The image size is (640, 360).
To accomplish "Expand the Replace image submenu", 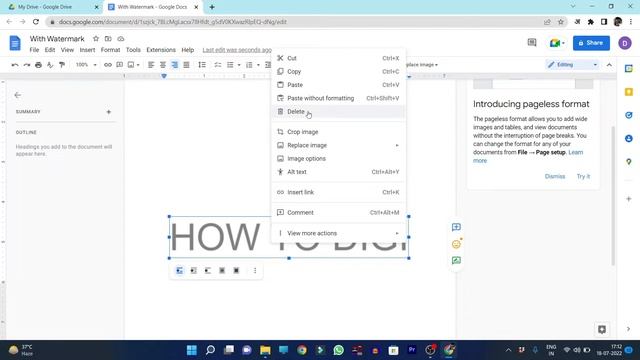I will [338, 145].
